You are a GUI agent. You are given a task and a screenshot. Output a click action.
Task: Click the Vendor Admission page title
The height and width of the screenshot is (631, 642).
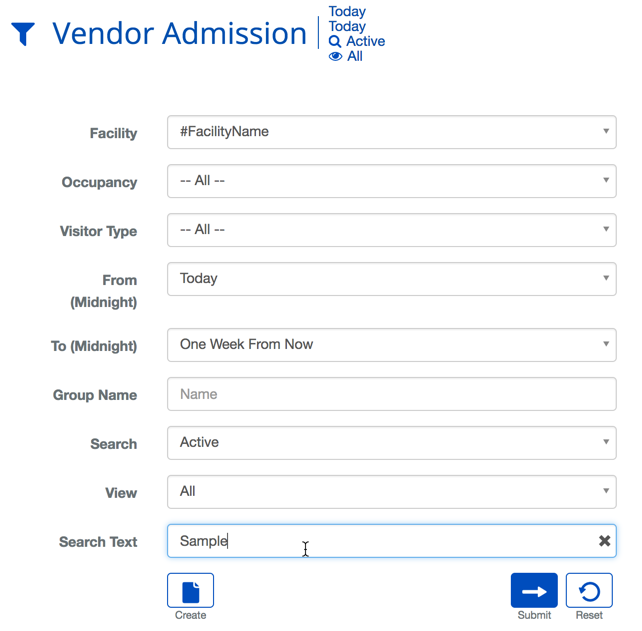tap(179, 34)
